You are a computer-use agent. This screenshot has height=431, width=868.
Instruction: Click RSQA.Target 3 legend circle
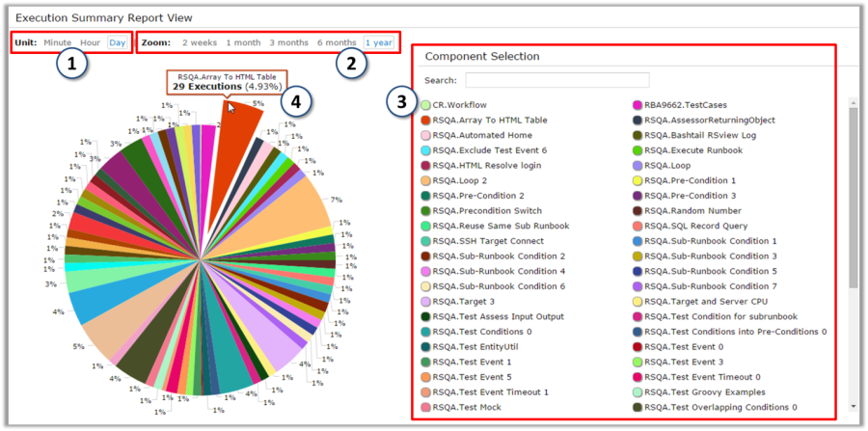coord(425,301)
